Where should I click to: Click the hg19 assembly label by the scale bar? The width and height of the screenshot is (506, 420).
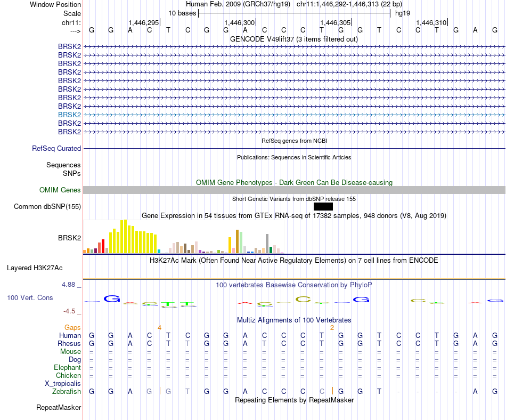click(x=403, y=13)
